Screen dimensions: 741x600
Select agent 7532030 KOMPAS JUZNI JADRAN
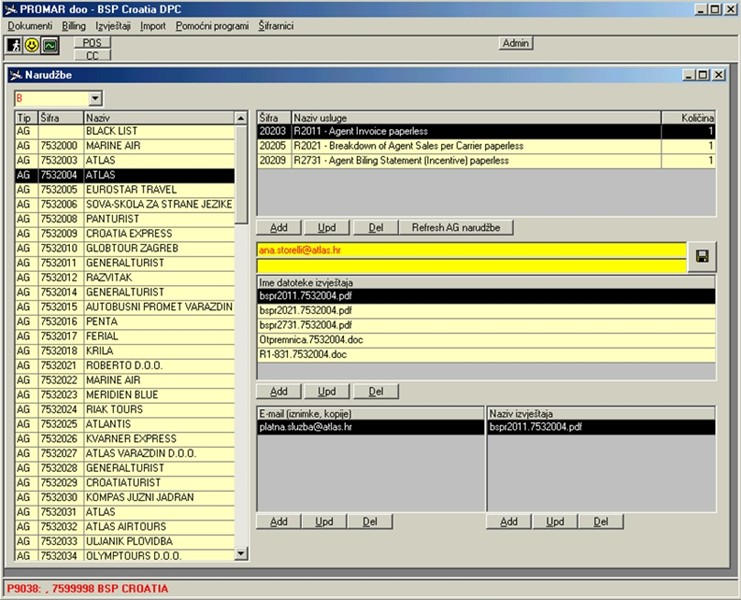(x=125, y=497)
